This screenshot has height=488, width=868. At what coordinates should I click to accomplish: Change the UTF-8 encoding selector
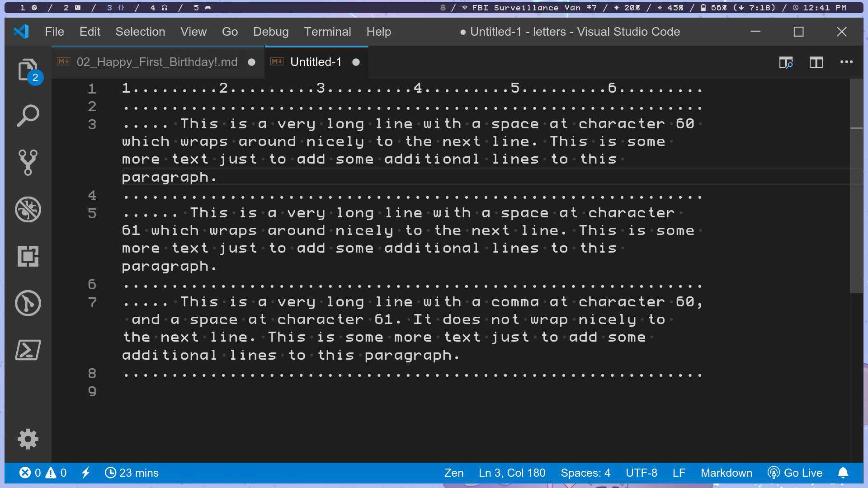[x=642, y=473]
